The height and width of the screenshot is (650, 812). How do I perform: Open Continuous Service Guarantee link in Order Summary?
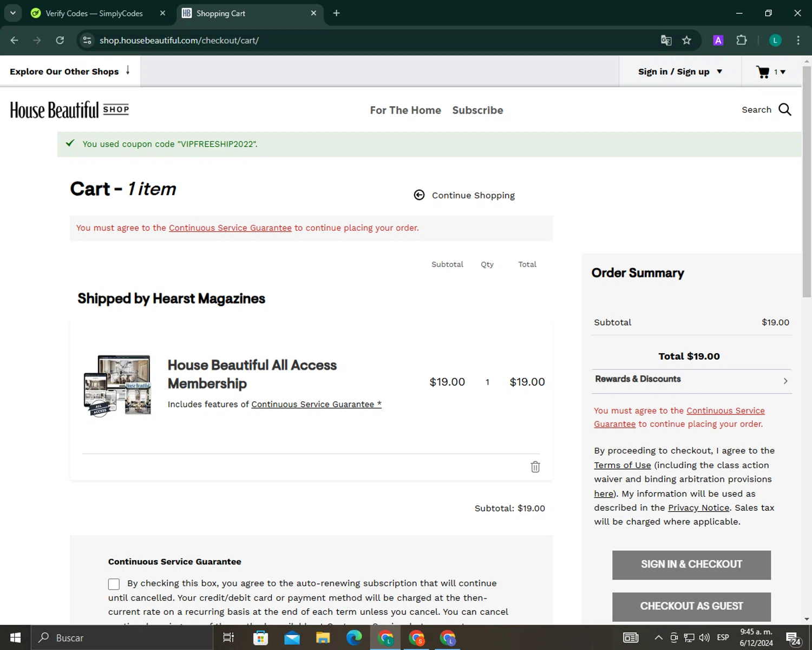click(679, 417)
